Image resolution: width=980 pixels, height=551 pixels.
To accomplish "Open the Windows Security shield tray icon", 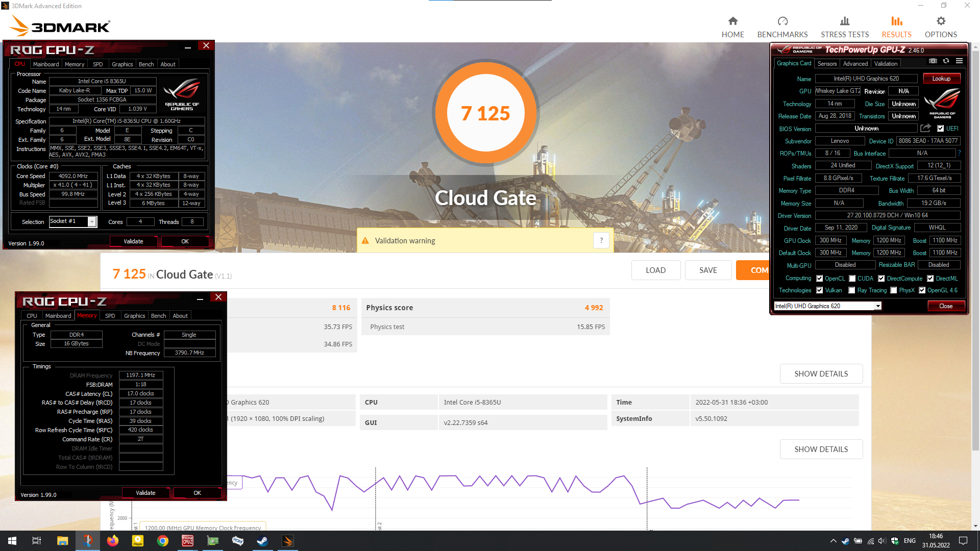I will (x=895, y=541).
